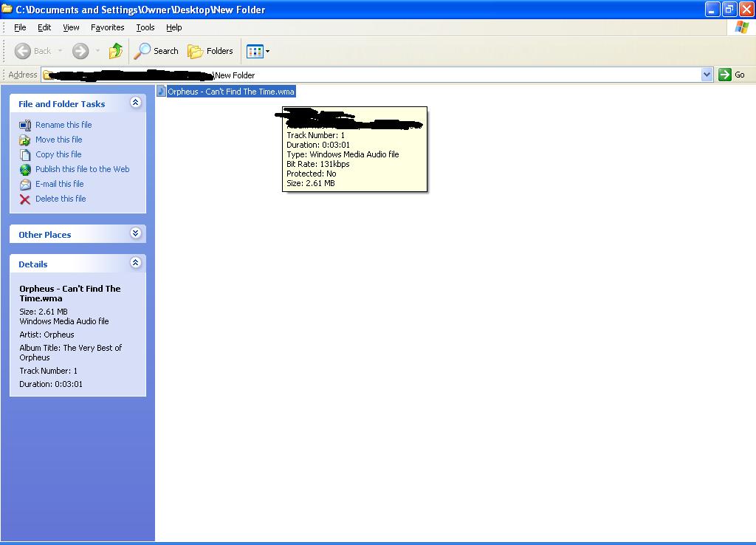Click the Go label next to the address bar
This screenshot has width=756, height=545.
(x=740, y=75)
